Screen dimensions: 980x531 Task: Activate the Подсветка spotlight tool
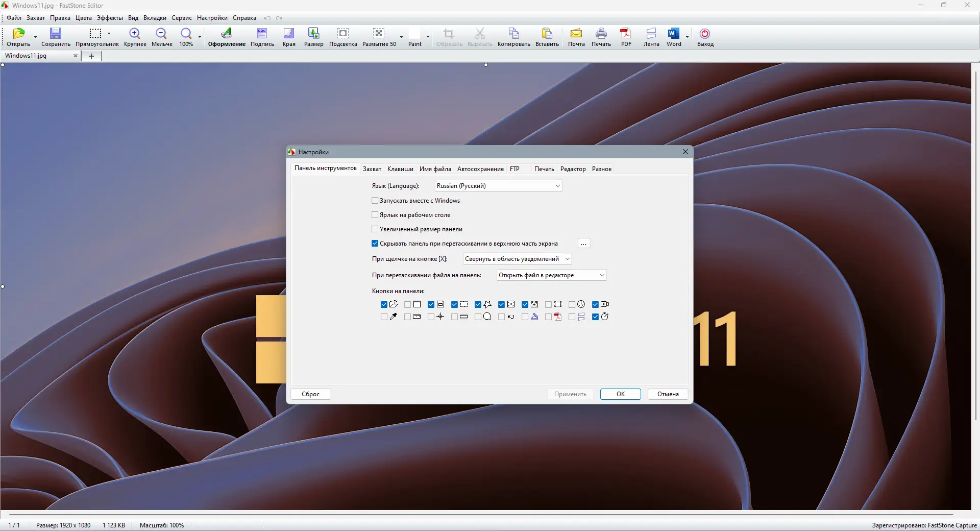pyautogui.click(x=343, y=37)
